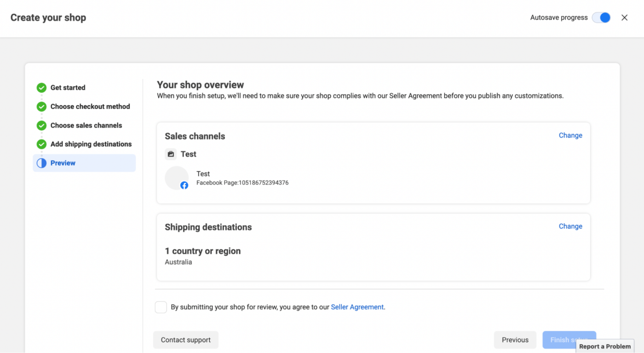The height and width of the screenshot is (353, 644).
Task: Click the Contact support button
Action: click(186, 340)
